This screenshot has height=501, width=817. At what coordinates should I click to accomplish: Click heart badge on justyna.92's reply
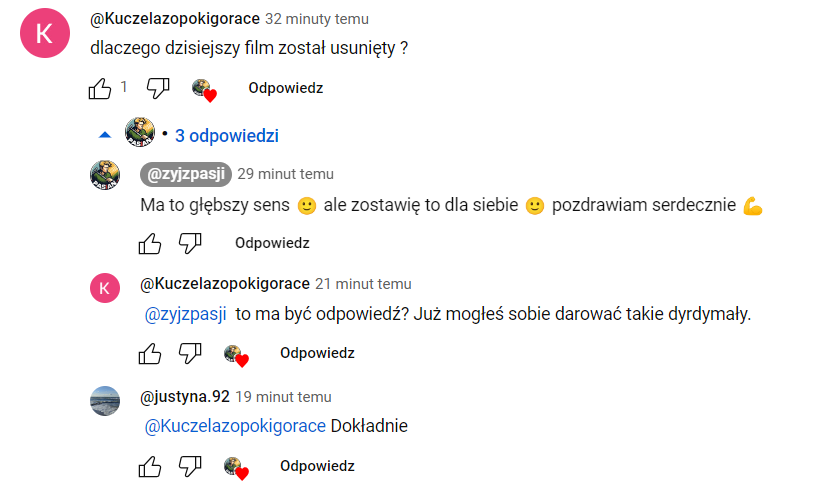236,467
